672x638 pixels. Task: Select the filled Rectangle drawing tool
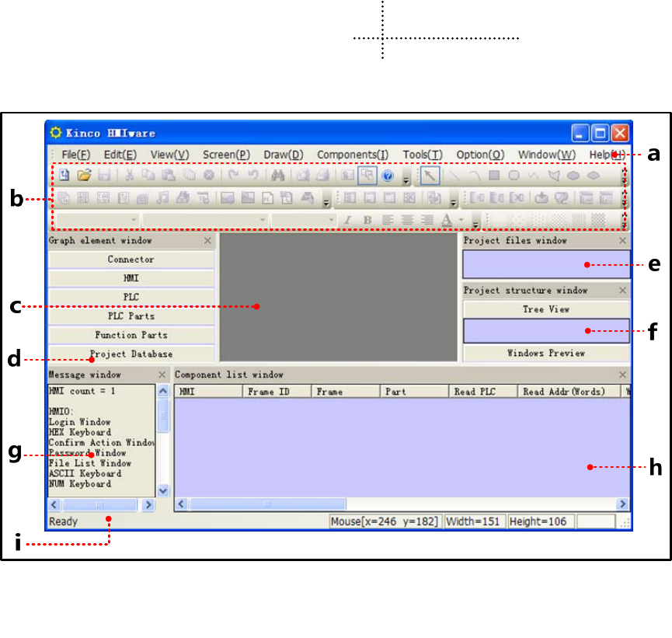494,176
